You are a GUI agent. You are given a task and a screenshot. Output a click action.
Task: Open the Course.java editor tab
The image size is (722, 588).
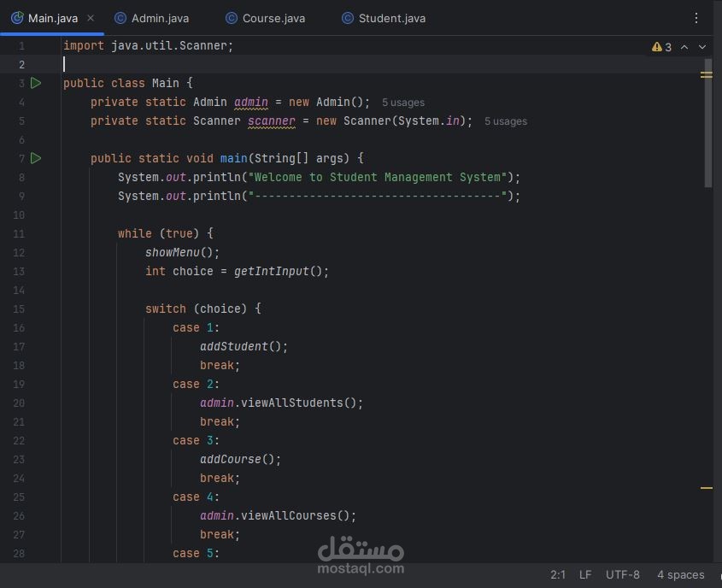pos(265,19)
